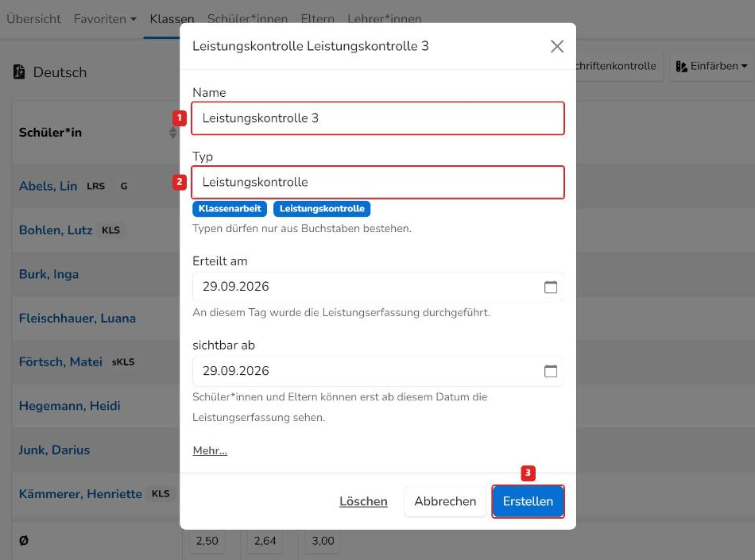Click the Erstellen button

(x=528, y=501)
